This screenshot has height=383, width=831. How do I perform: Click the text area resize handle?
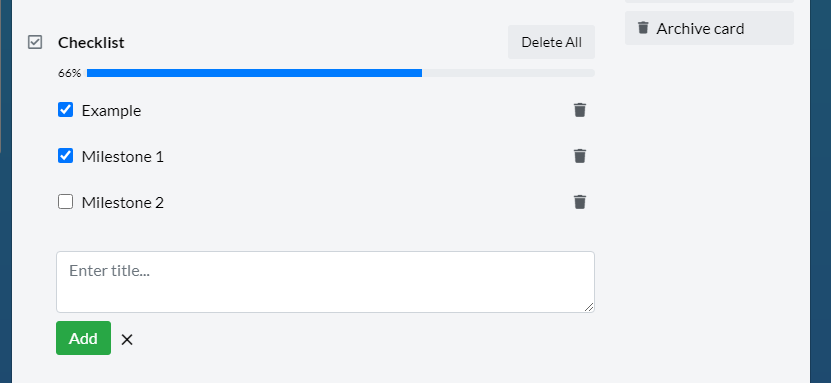tap(589, 307)
